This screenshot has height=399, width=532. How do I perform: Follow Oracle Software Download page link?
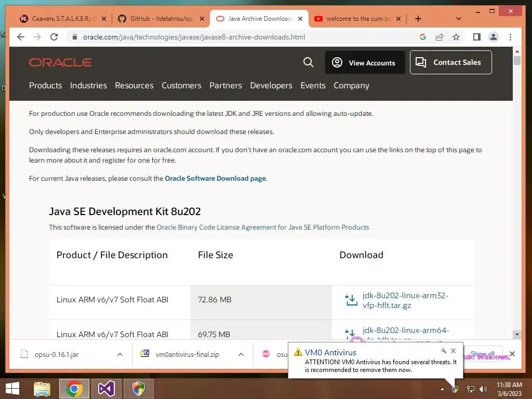(x=216, y=179)
